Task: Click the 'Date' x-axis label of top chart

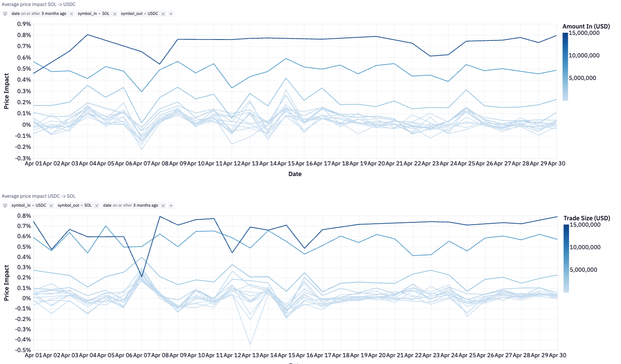Action: pos(295,174)
